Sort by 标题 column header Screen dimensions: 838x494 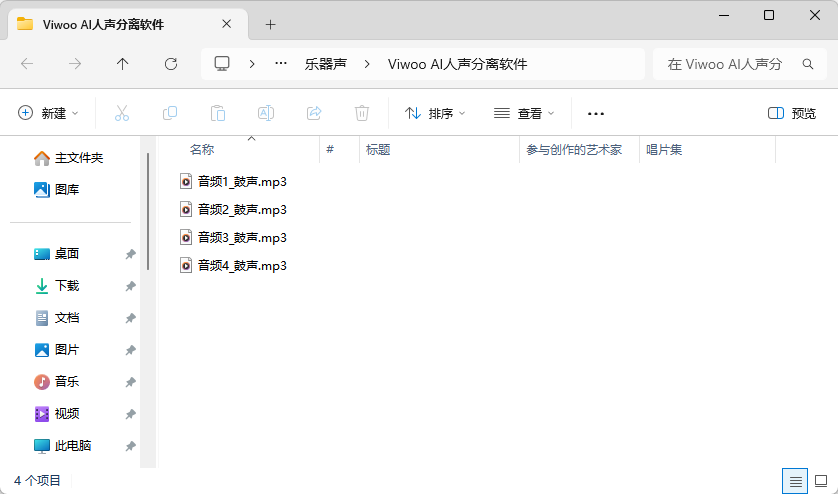click(x=378, y=150)
